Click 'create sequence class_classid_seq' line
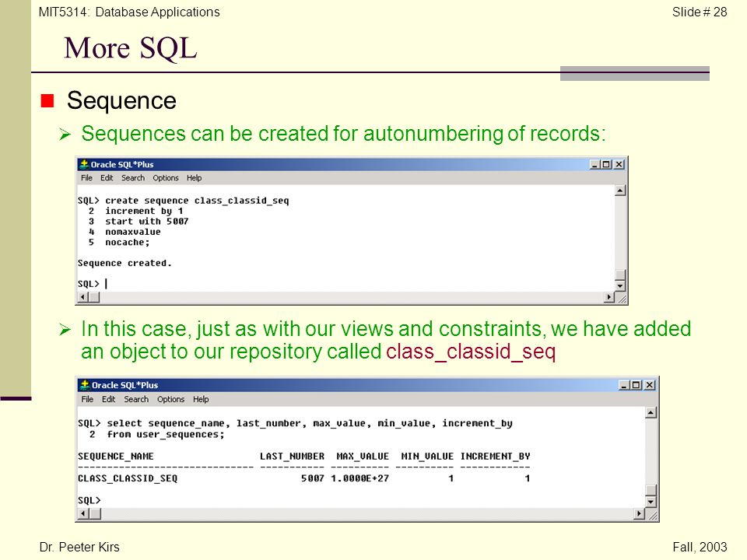The image size is (747, 560). [197, 201]
